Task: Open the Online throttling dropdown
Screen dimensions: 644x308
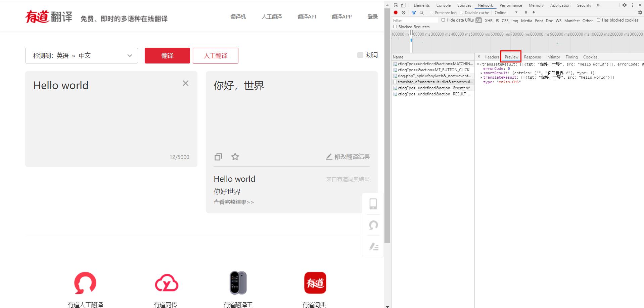Action: pyautogui.click(x=506, y=12)
